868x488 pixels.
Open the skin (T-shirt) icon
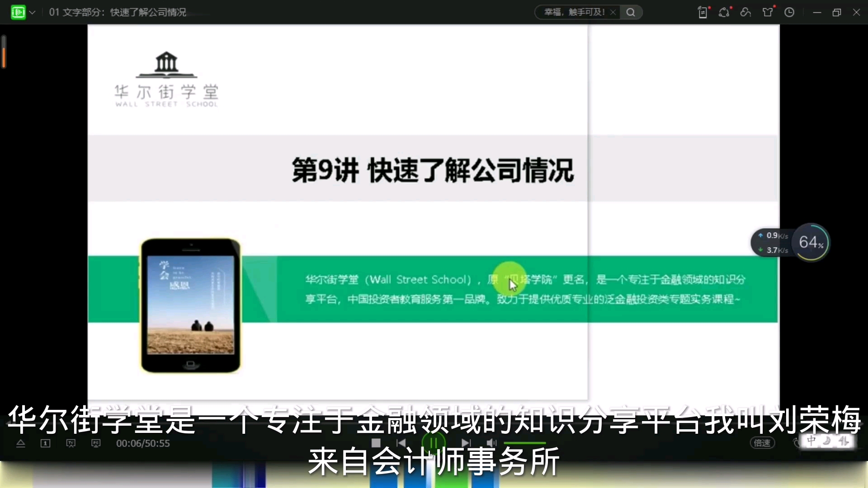(768, 12)
